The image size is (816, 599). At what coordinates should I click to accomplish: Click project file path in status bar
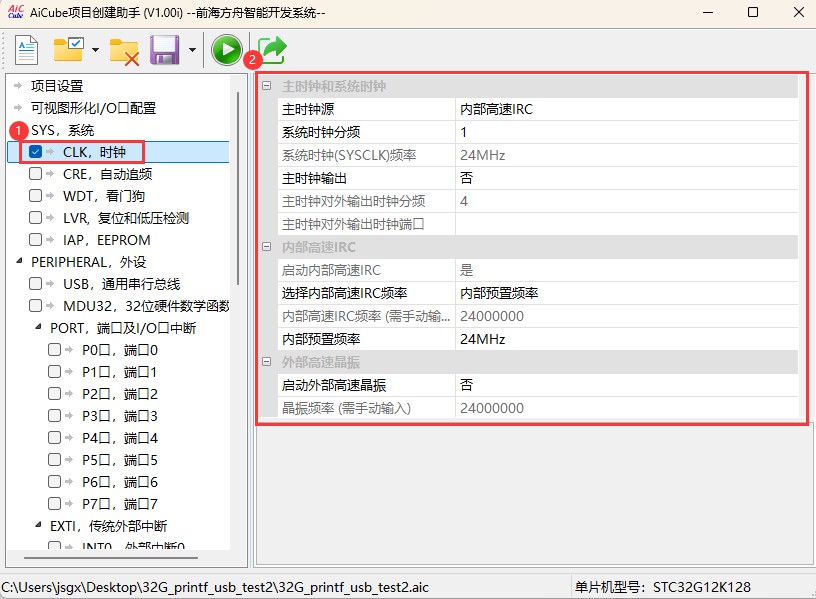click(215, 587)
